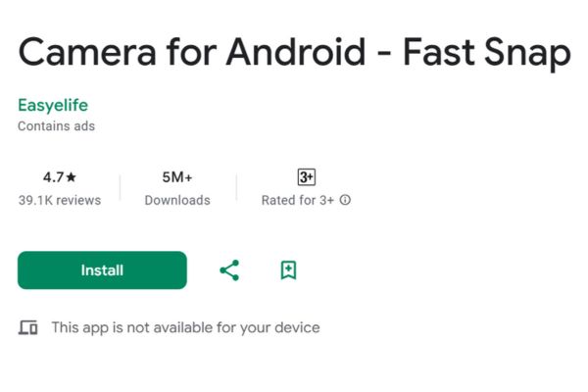Open the Easyelife developer page

click(x=53, y=105)
